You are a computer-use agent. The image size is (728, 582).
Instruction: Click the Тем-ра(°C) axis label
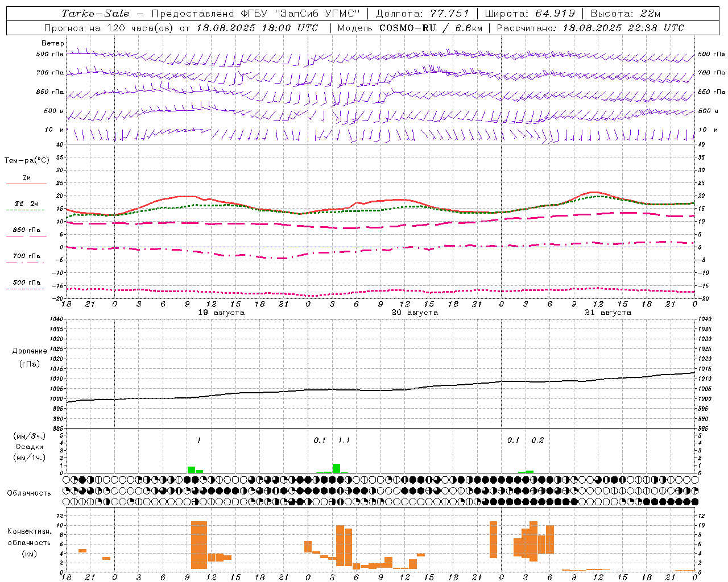point(27,161)
